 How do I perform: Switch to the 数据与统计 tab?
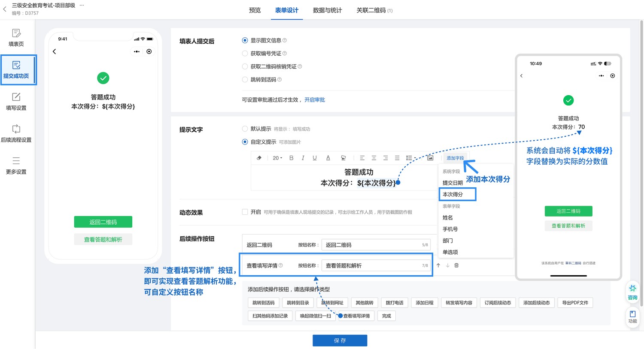(x=327, y=10)
